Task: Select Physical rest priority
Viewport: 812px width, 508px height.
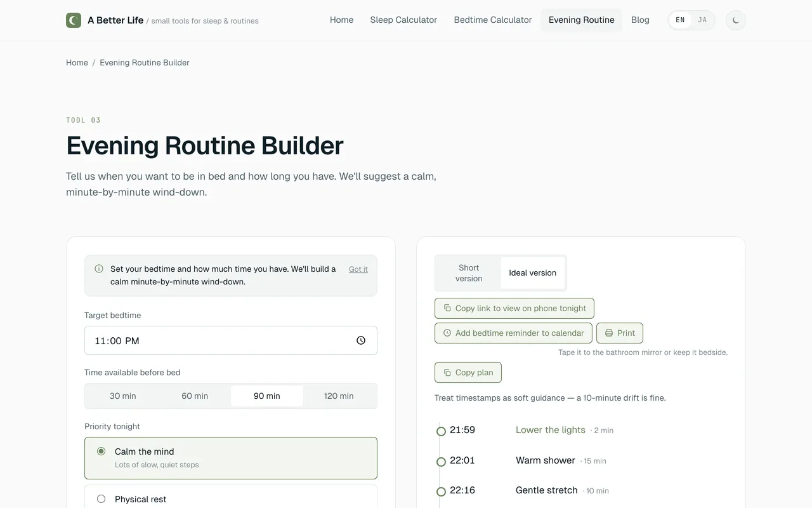Action: coord(231,499)
